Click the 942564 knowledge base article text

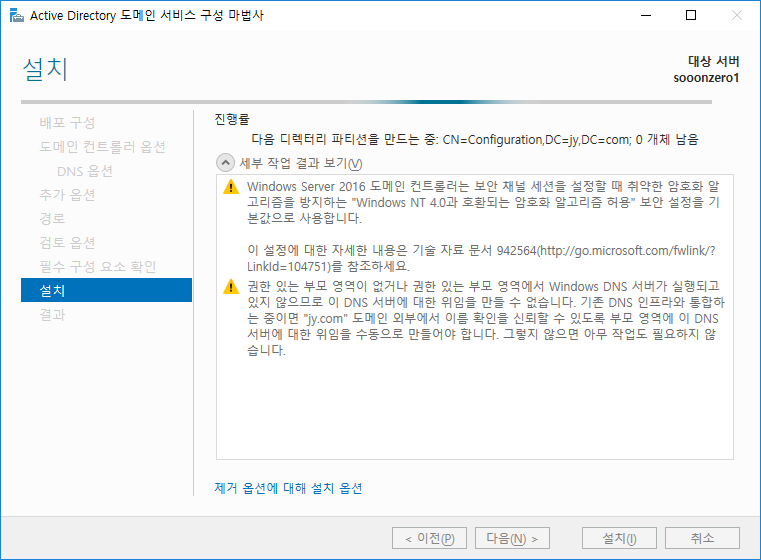click(x=481, y=258)
